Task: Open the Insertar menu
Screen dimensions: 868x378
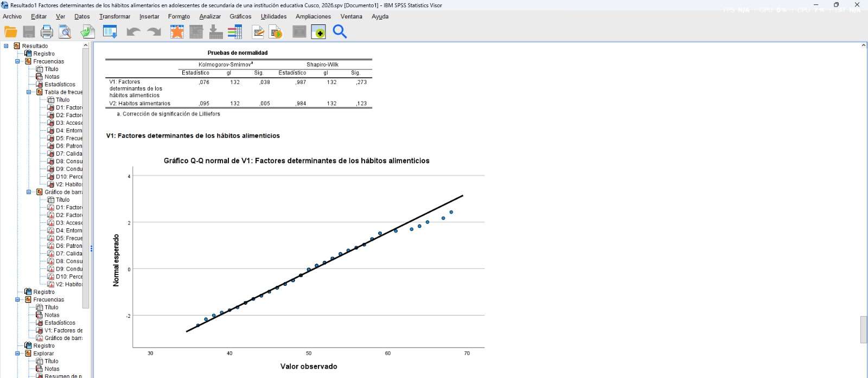Action: pos(149,17)
